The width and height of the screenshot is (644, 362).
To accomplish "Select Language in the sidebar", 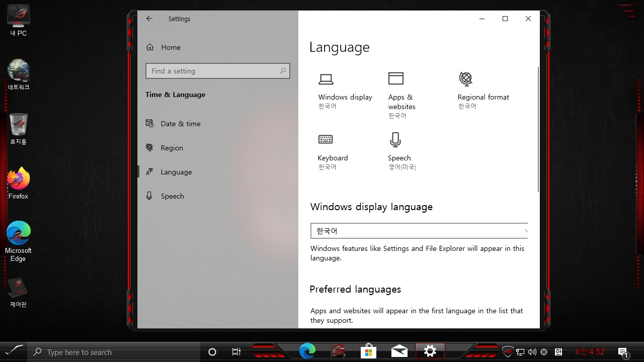I will click(218, 172).
